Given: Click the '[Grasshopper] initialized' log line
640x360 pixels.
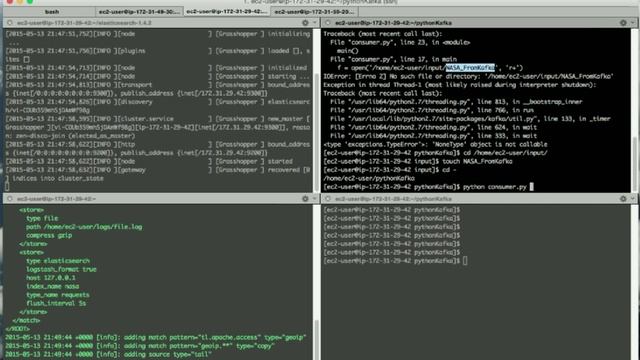Looking at the screenshot, I should (x=156, y=68).
